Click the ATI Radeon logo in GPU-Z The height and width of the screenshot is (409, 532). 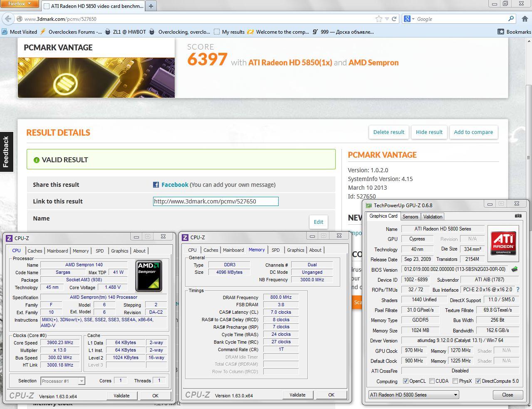click(503, 244)
